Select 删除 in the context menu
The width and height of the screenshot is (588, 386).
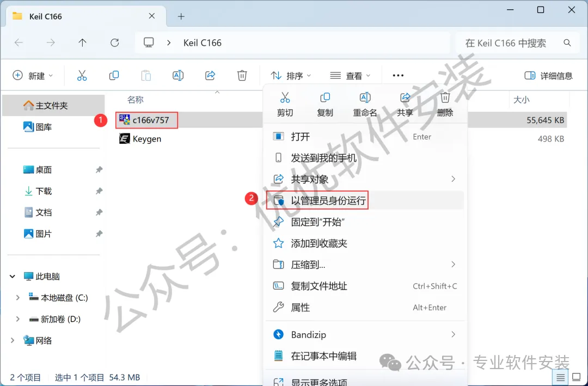tap(445, 105)
